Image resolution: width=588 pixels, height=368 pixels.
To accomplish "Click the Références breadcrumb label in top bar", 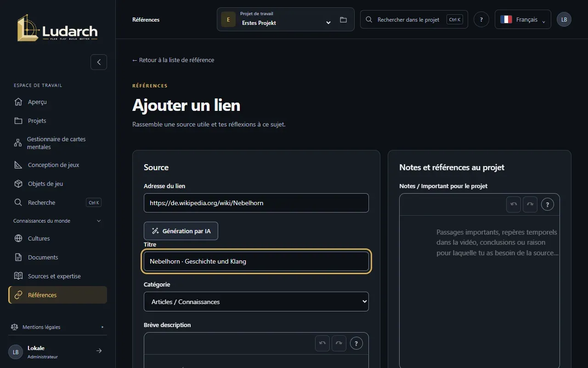I will [146, 20].
